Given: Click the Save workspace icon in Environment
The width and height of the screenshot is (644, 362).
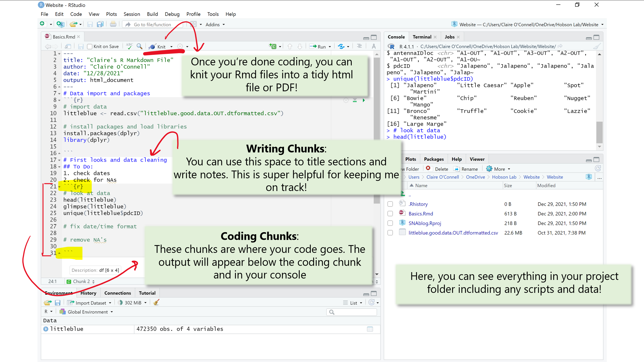Looking at the screenshot, I should coord(57,302).
